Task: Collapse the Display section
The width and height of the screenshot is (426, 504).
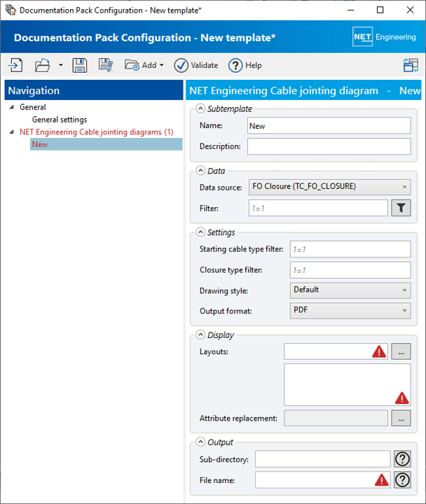Action: (x=201, y=335)
